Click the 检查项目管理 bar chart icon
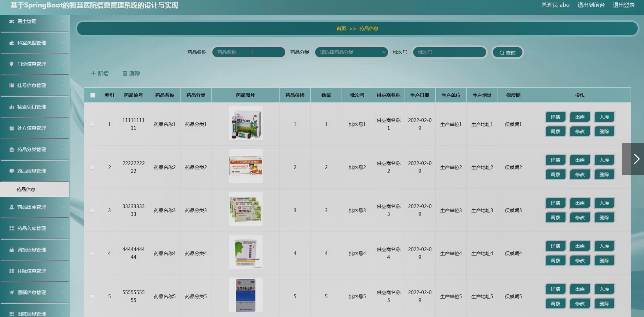This screenshot has height=317, width=644. 11,107
